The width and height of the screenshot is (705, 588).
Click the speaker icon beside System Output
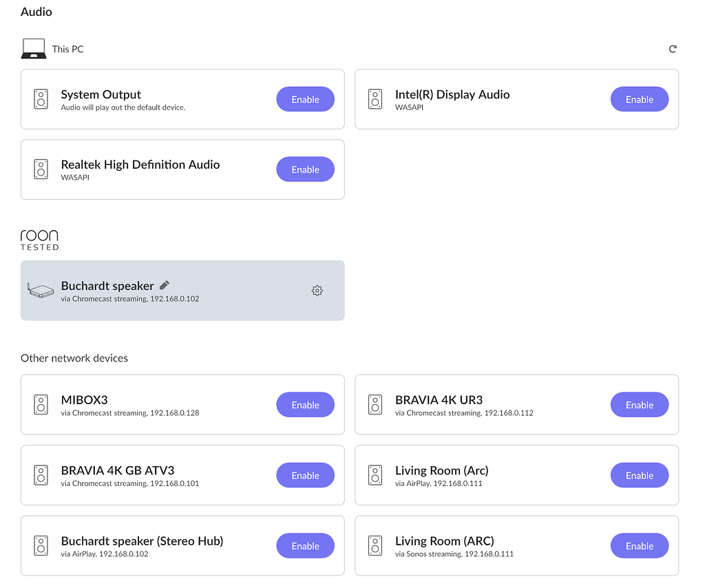point(41,98)
